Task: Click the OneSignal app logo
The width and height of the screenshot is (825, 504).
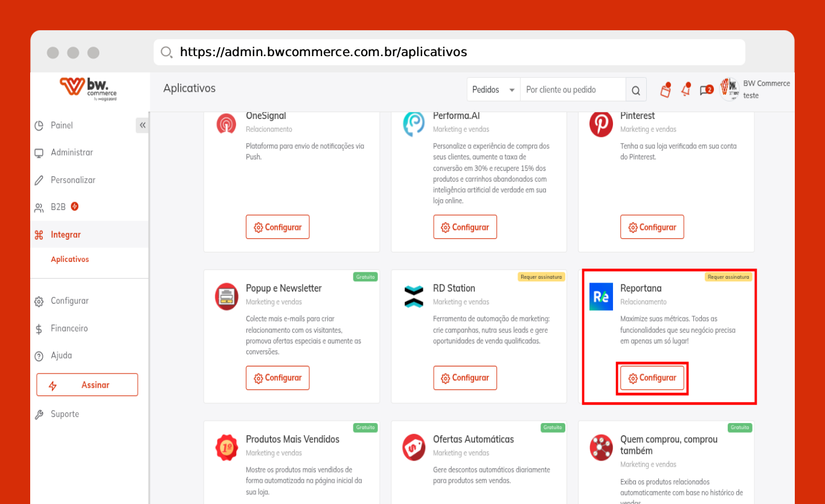Action: coord(226,124)
